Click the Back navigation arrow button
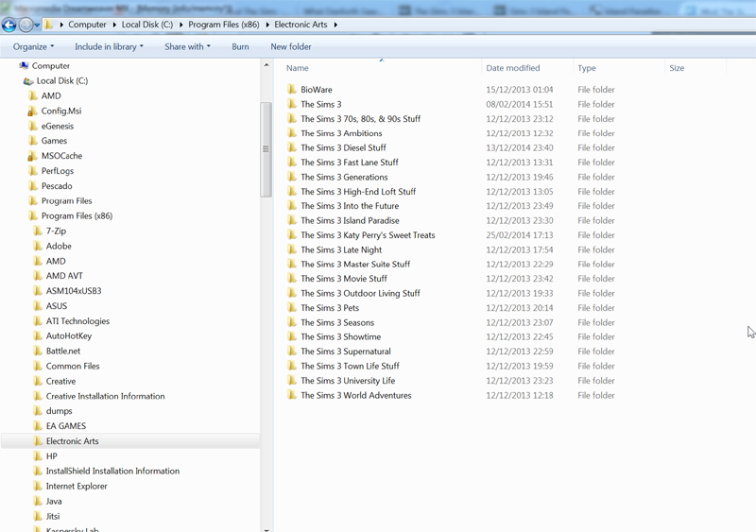The height and width of the screenshot is (532, 756). (x=9, y=25)
